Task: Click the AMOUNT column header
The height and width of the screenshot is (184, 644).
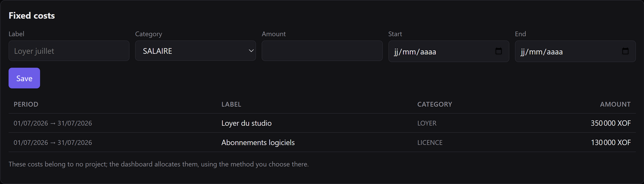Action: [615, 104]
